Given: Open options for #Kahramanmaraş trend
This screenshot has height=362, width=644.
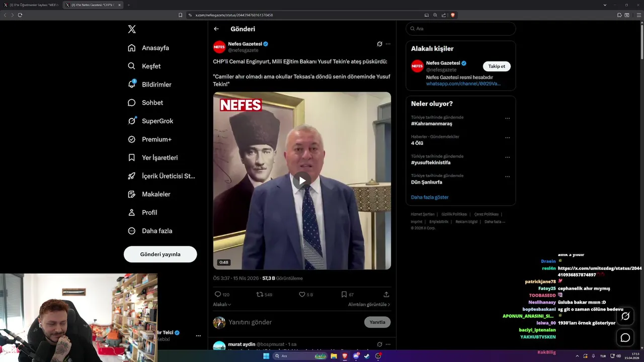Looking at the screenshot, I should tap(507, 119).
